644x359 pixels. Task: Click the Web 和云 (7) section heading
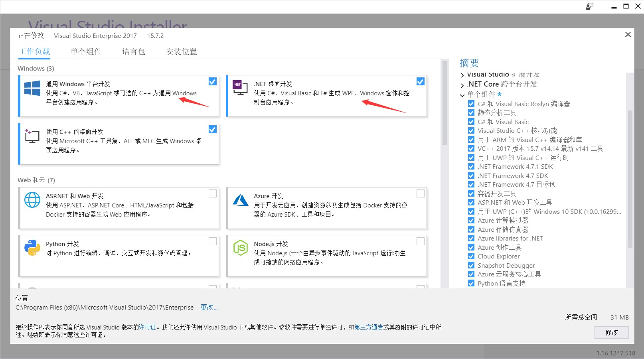tap(36, 180)
